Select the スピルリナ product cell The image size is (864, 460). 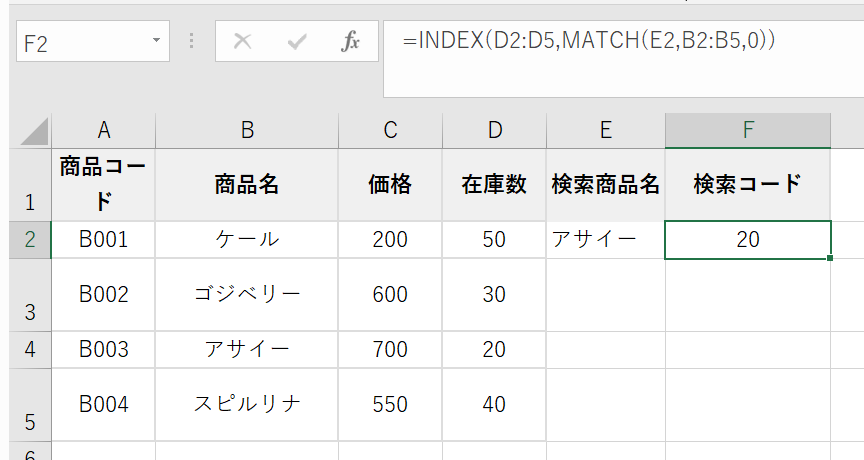coord(246,405)
